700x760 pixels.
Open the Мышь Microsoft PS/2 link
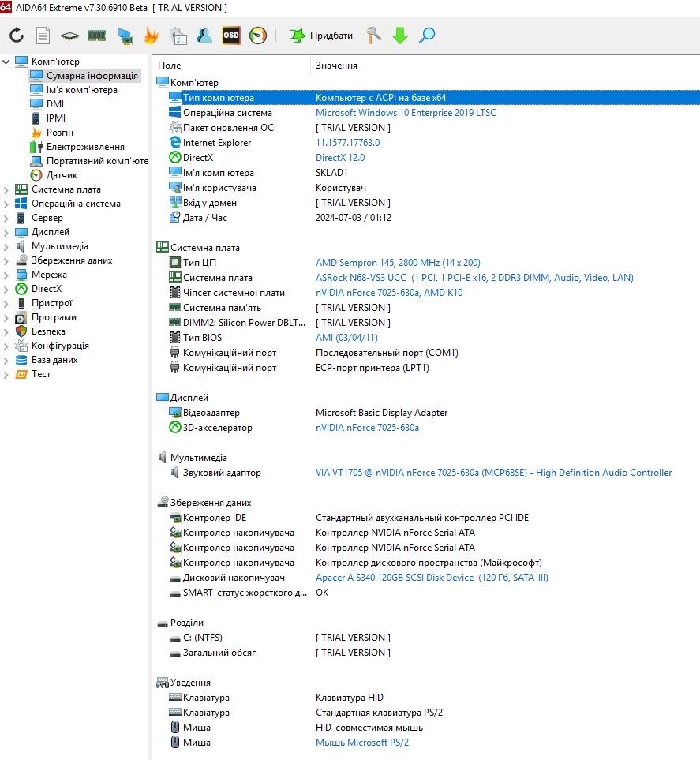coord(362,743)
